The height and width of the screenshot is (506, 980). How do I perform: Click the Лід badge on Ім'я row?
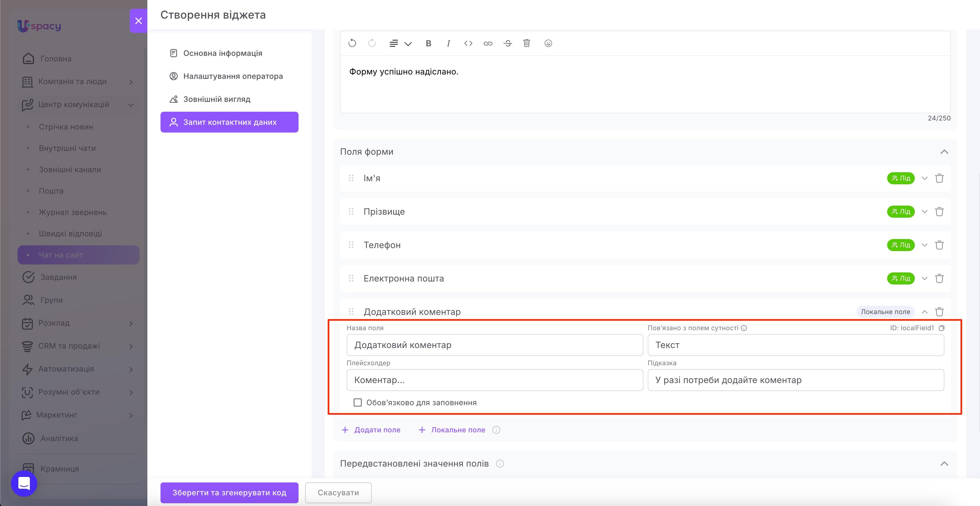[901, 178]
